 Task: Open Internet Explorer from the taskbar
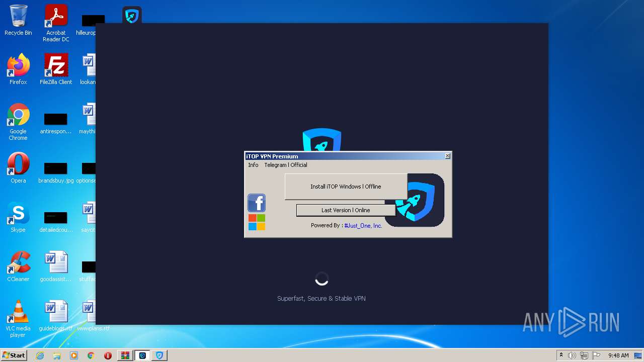coord(40,355)
